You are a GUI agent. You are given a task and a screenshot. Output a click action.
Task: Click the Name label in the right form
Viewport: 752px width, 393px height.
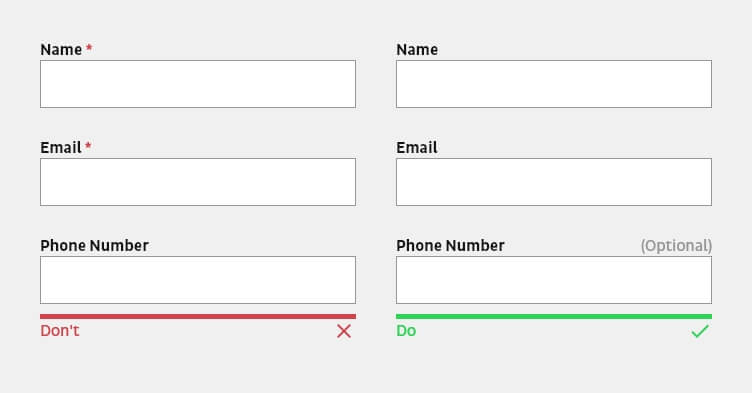(417, 49)
